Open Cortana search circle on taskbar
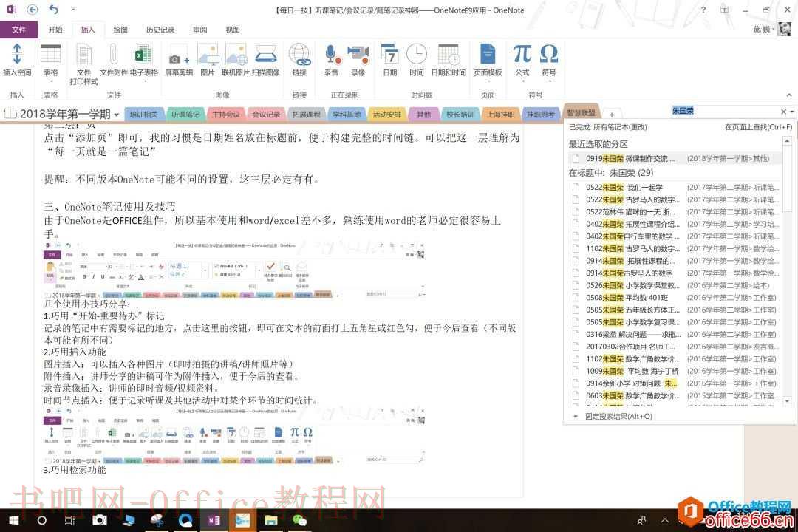Image resolution: width=798 pixels, height=532 pixels. (41, 519)
